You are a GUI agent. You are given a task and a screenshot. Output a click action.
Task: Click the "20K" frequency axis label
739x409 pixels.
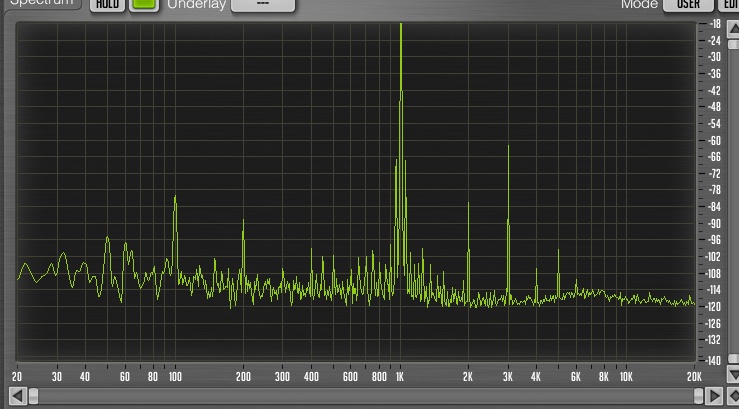point(694,376)
